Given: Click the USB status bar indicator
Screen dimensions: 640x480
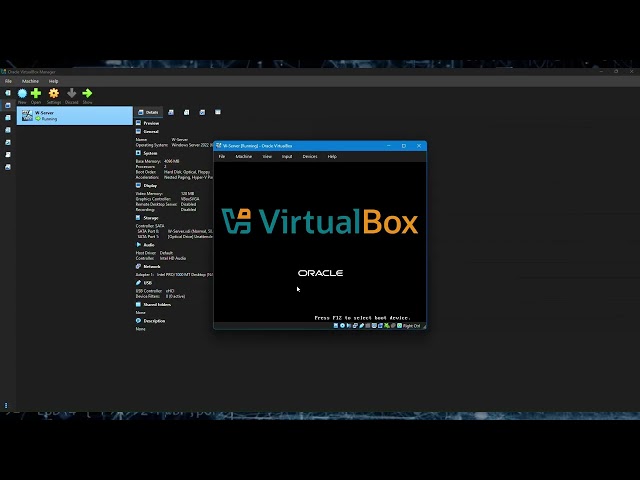Looking at the screenshot, I should pos(362,326).
